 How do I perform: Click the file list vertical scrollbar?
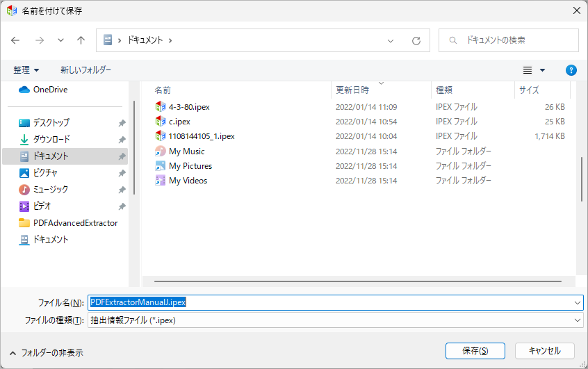pyautogui.click(x=582, y=179)
